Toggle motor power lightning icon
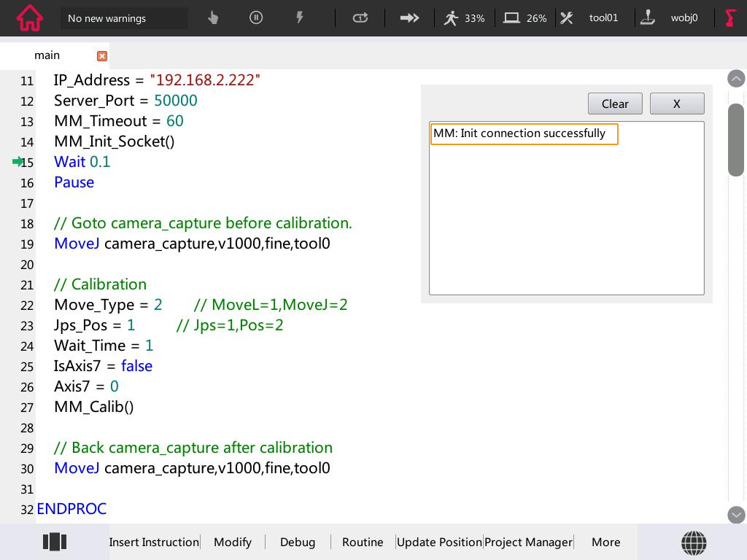 pos(299,18)
